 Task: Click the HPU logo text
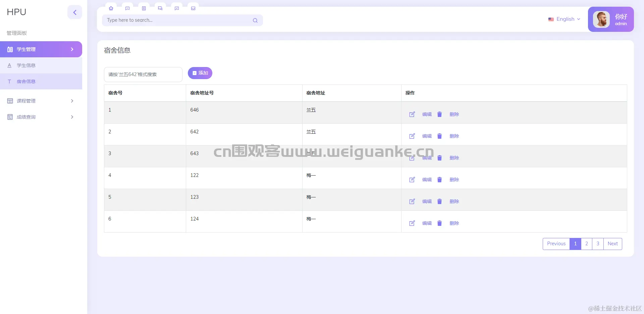tap(16, 12)
